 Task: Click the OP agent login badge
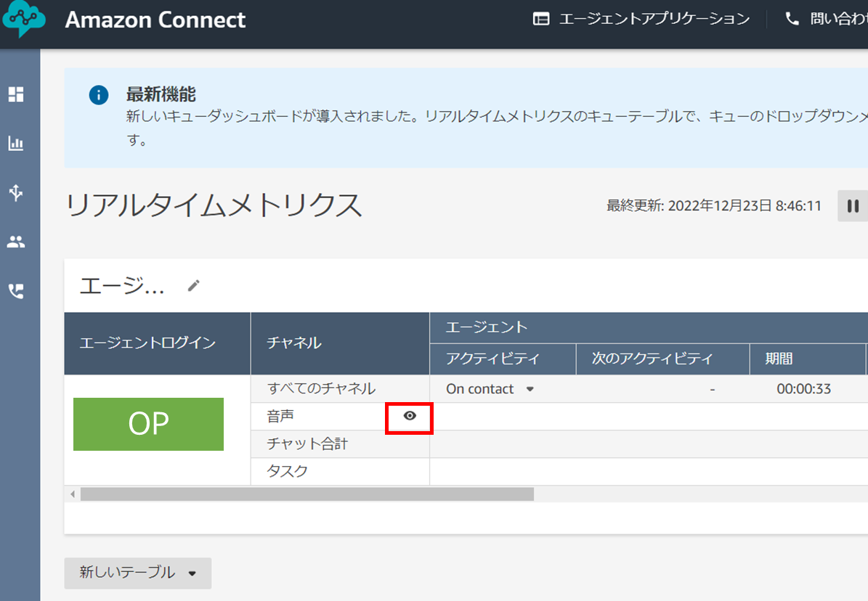tap(148, 424)
